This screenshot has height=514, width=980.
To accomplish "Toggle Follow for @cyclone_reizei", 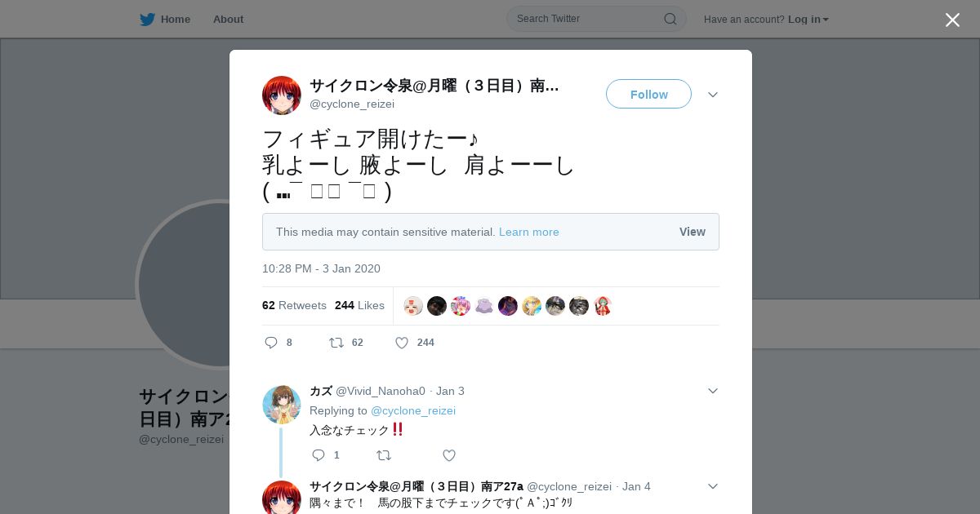I will tap(648, 94).
